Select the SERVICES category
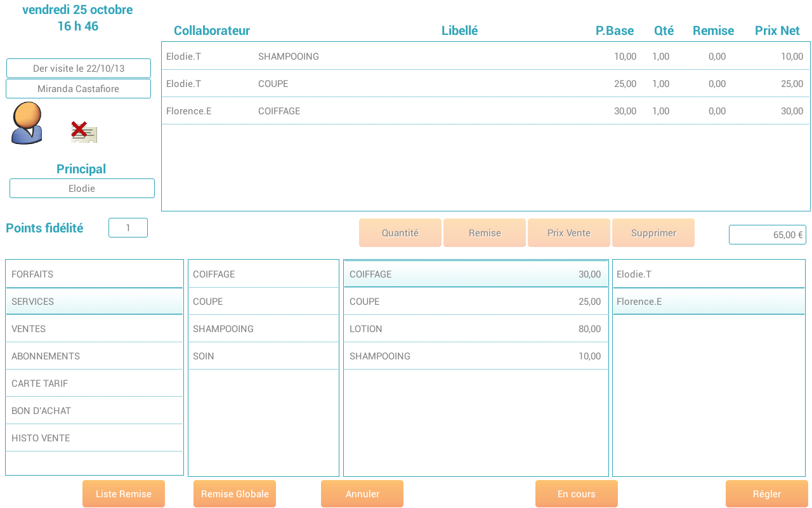The image size is (812, 508). 94,302
